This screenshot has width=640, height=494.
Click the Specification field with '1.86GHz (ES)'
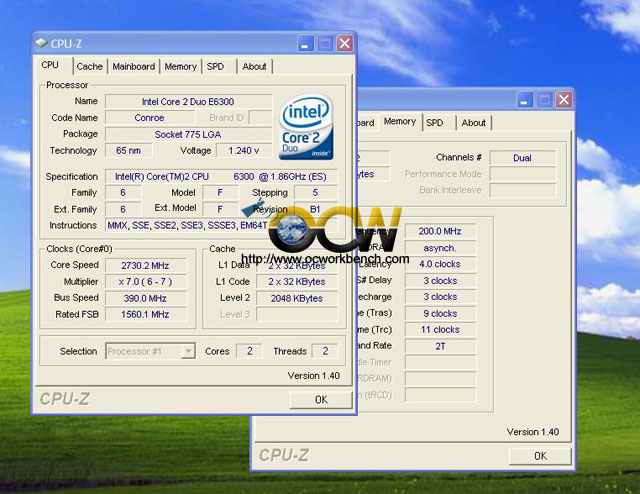pyautogui.click(x=221, y=177)
